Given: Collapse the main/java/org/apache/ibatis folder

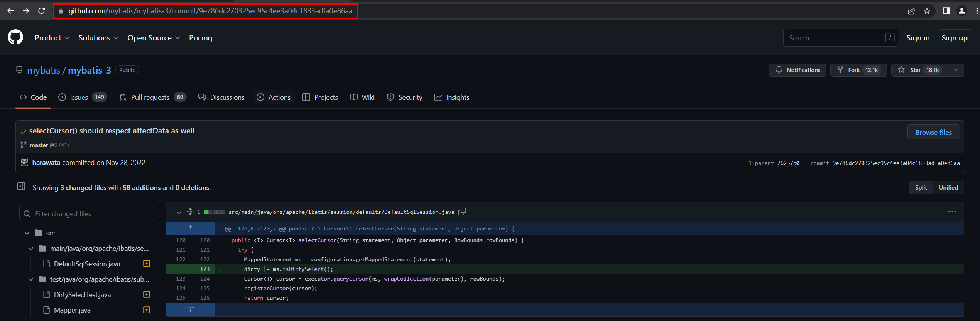Looking at the screenshot, I should tap(31, 249).
